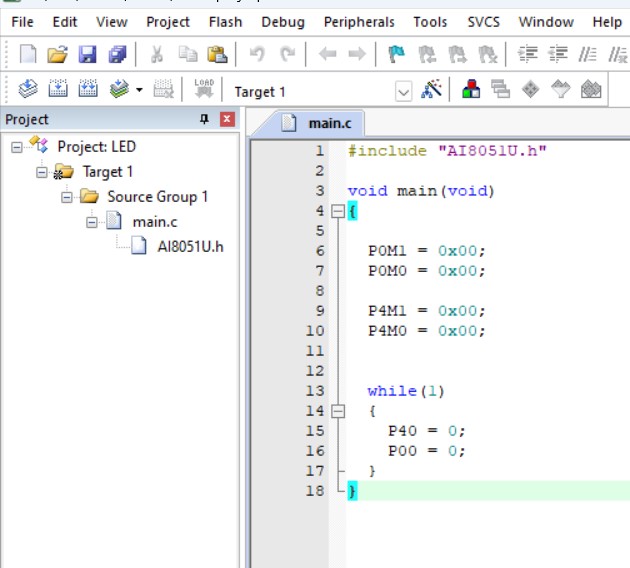The height and width of the screenshot is (568, 630).
Task: Select AI8051U.h in project tree
Action: coord(190,247)
